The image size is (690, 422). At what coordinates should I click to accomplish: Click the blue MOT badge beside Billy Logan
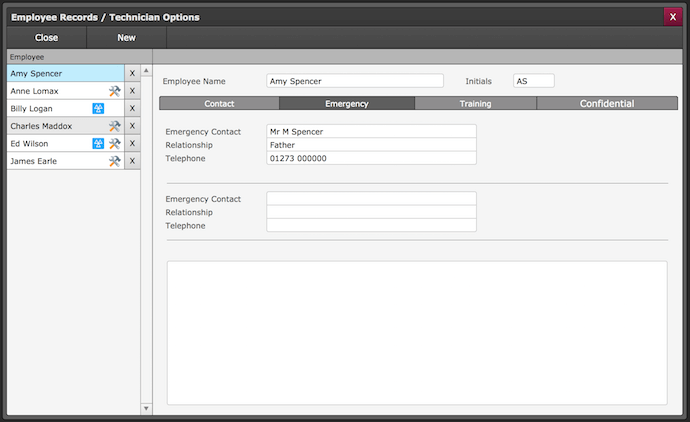click(98, 108)
